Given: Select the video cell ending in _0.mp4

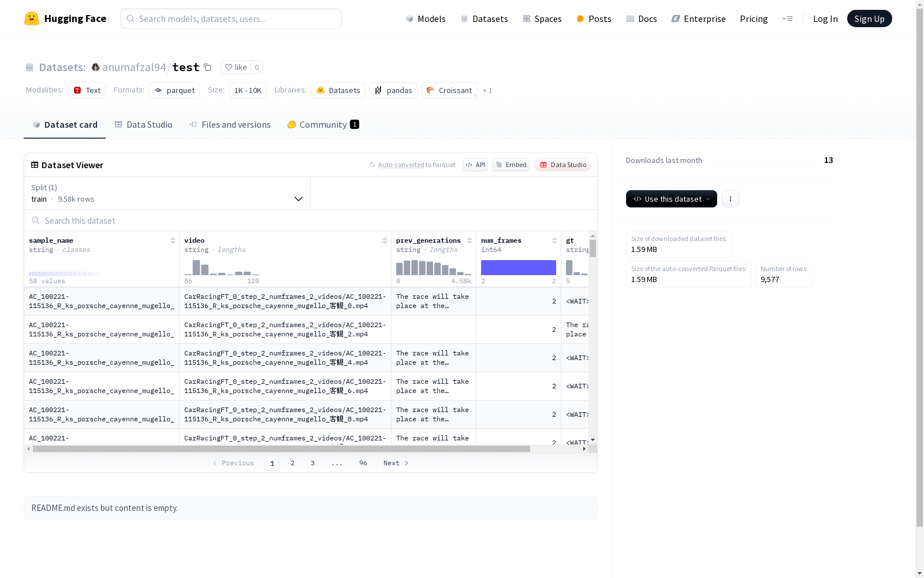Looking at the screenshot, I should [x=285, y=301].
